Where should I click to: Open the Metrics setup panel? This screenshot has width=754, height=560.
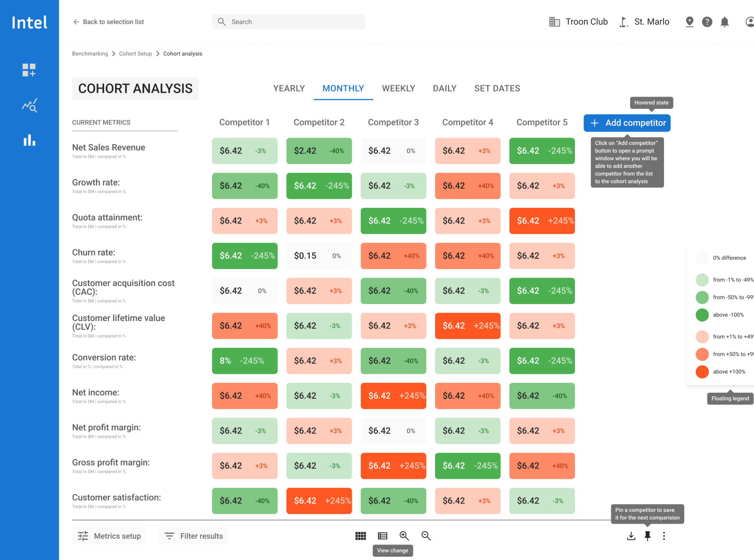coord(108,535)
